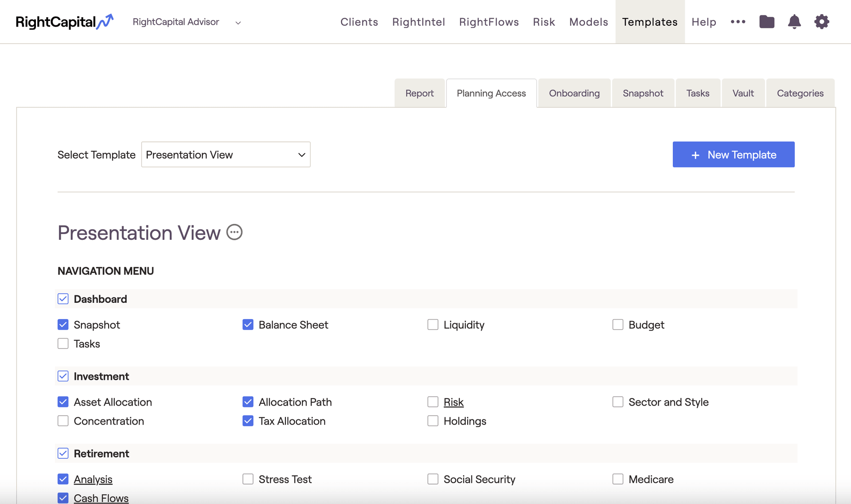Image resolution: width=851 pixels, height=504 pixels.
Task: Enable the Holdings checkbox
Action: 433,421
